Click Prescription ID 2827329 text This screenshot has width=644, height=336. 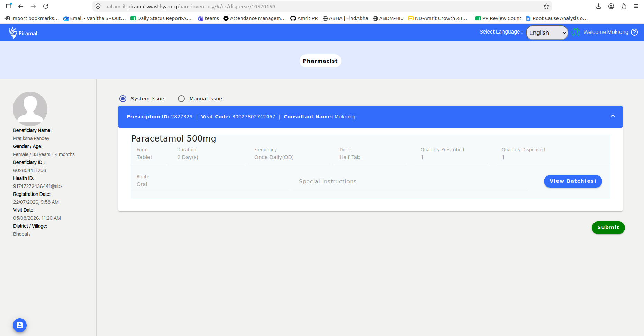point(160,117)
